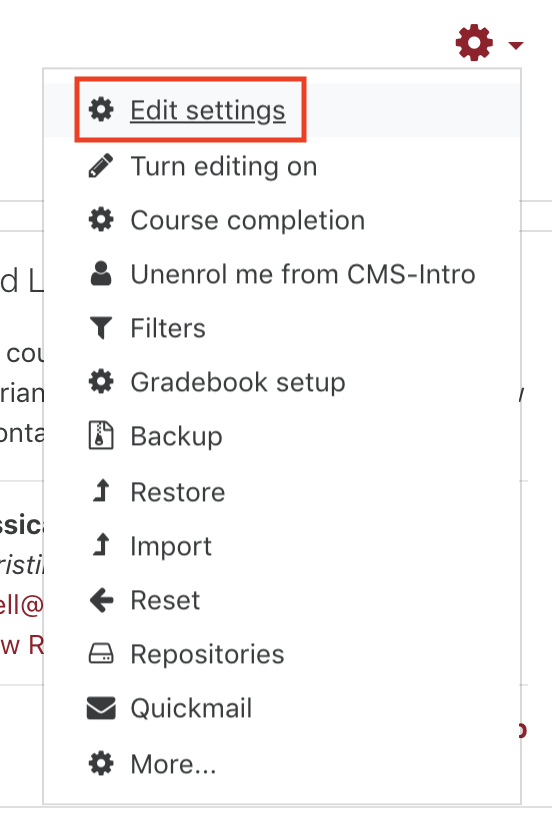Viewport: 552px width, 834px height.
Task: Click the person icon for unenrol
Action: click(101, 273)
